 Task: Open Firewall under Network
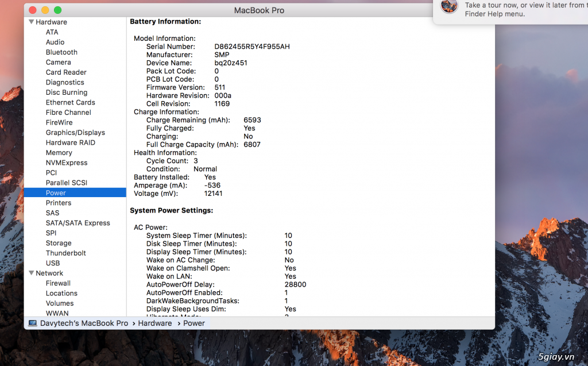pos(58,283)
